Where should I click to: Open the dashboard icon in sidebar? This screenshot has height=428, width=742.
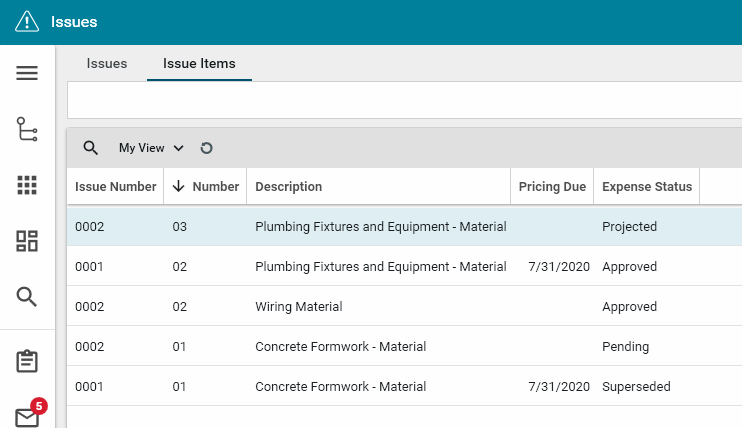27,241
